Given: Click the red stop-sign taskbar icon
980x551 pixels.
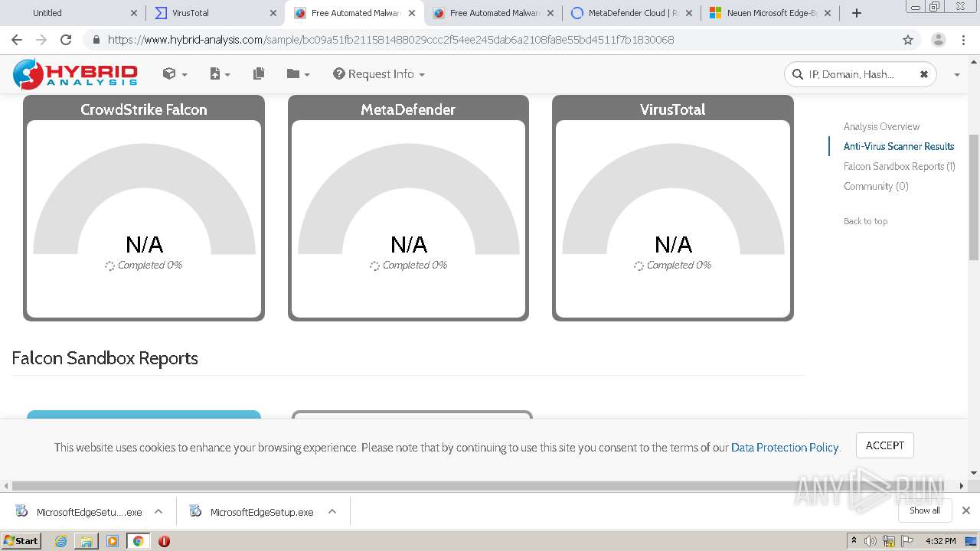Looking at the screenshot, I should point(164,541).
